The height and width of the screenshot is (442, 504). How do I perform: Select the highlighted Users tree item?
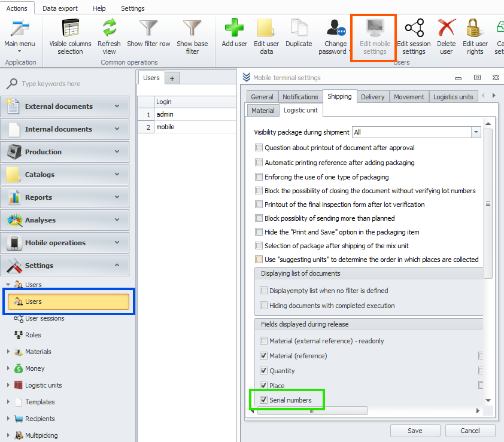click(68, 301)
